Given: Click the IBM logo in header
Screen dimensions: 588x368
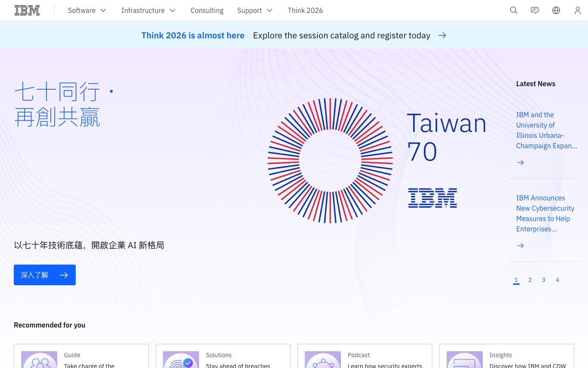Looking at the screenshot, I should pyautogui.click(x=27, y=10).
